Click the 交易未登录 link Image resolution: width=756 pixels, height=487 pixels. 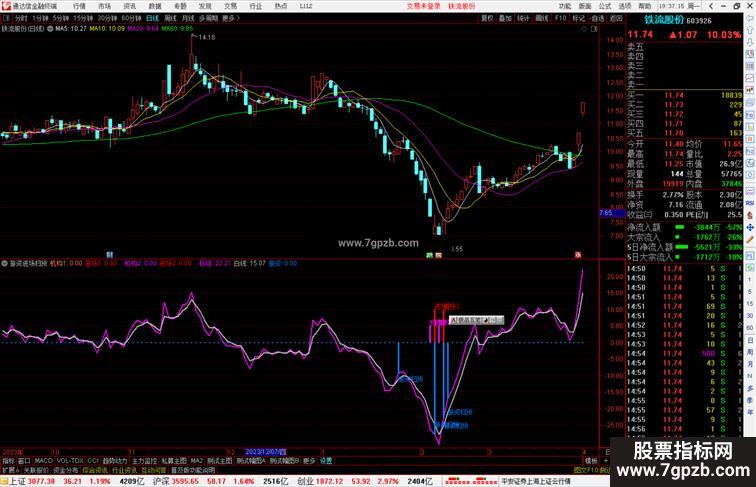(x=423, y=6)
